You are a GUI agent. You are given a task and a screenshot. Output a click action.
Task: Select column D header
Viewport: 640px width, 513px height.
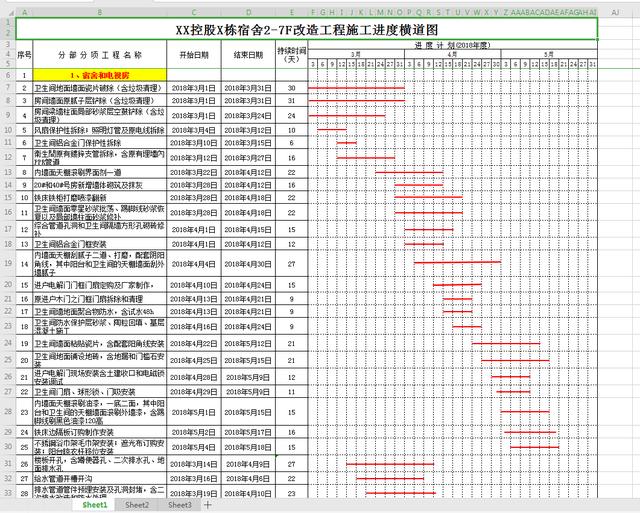click(x=249, y=13)
